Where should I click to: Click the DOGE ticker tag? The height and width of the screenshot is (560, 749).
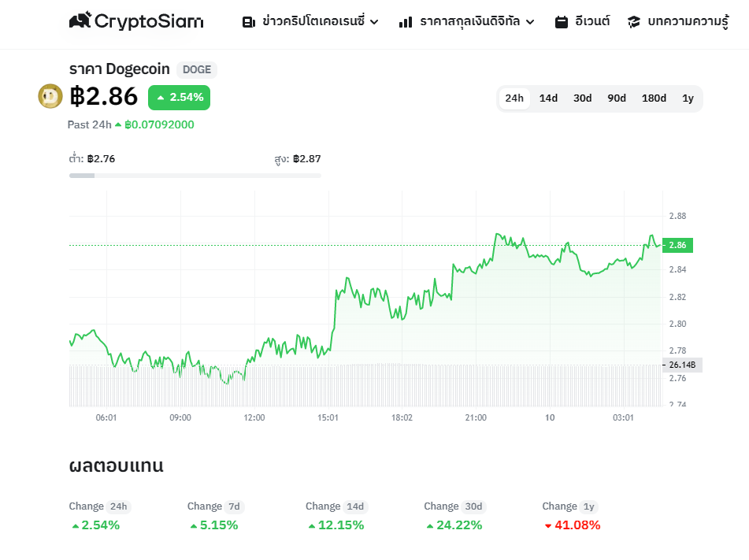tap(197, 70)
